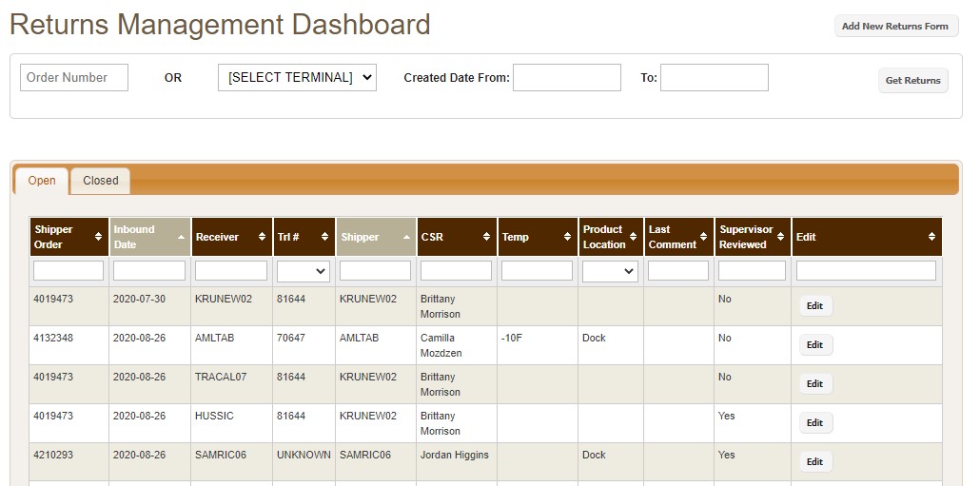
Task: Sort by Supervisor Reviewed column icon
Action: [x=781, y=237]
